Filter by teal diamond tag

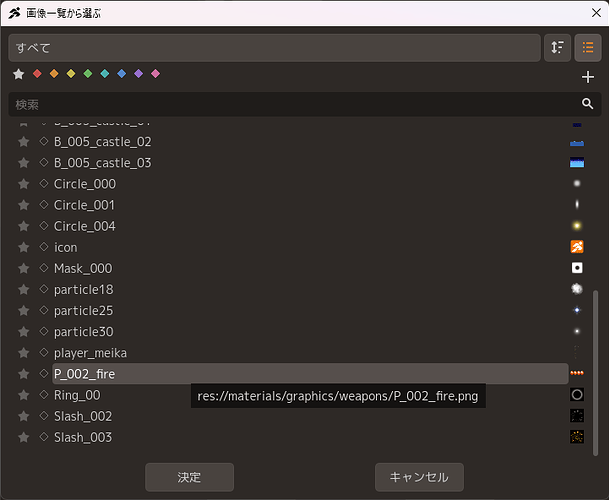pyautogui.click(x=104, y=73)
